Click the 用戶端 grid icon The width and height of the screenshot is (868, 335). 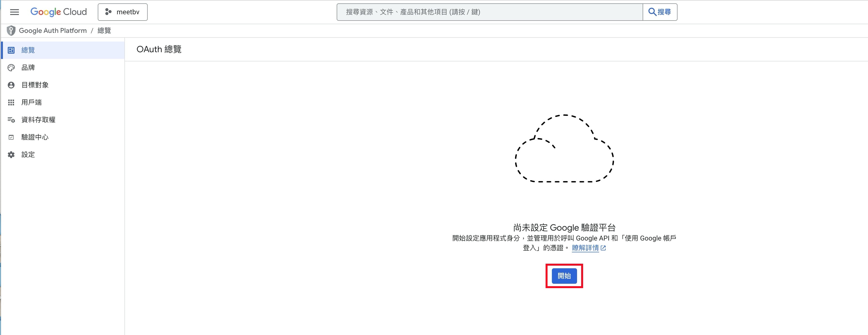point(11,102)
